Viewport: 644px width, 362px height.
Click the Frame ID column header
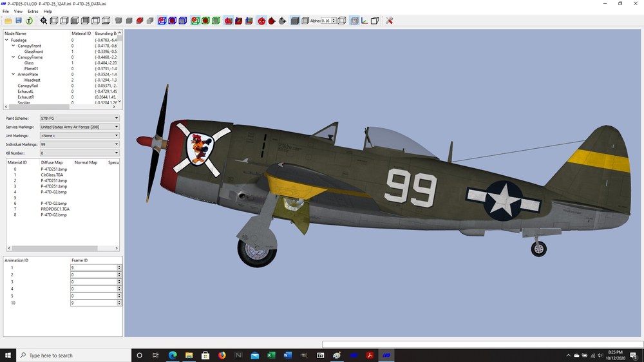coord(80,260)
